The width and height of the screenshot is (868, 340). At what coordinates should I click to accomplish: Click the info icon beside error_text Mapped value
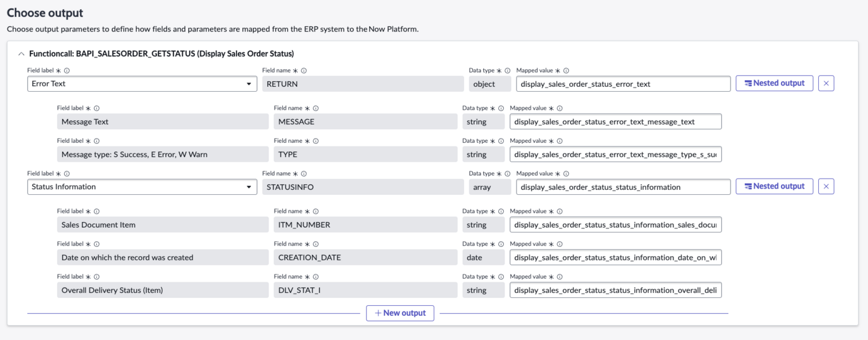(x=566, y=71)
